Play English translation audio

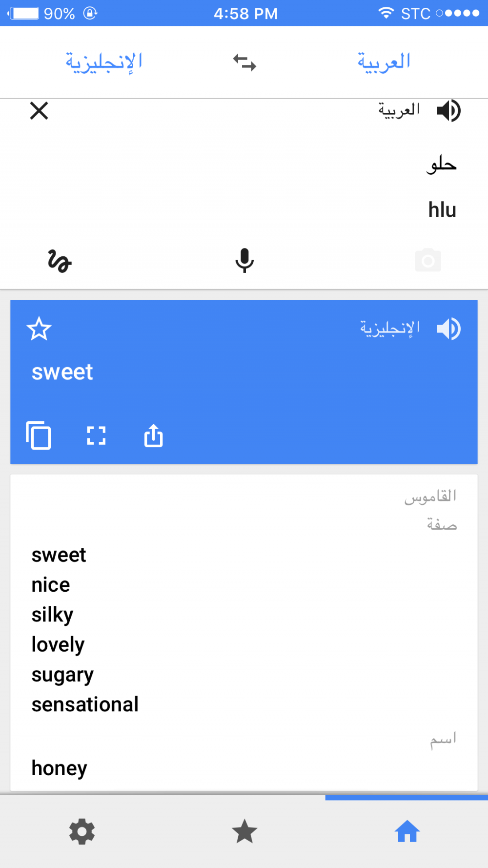(x=448, y=329)
